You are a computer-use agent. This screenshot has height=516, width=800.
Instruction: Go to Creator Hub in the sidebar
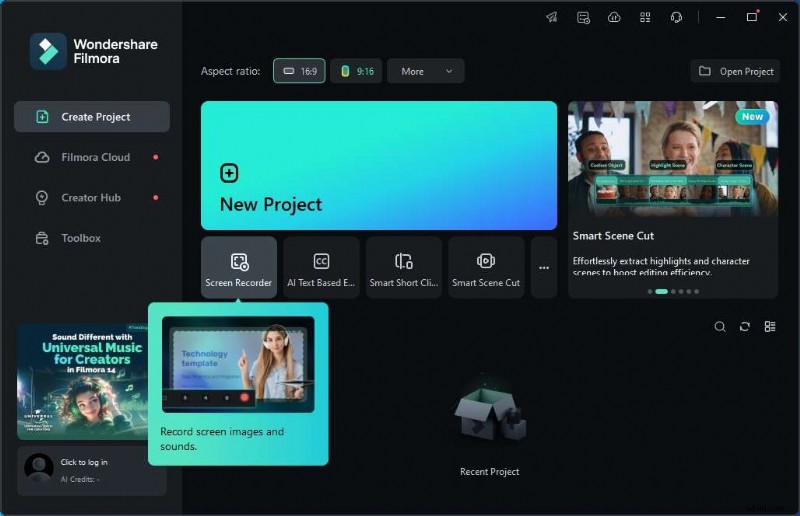tap(91, 198)
